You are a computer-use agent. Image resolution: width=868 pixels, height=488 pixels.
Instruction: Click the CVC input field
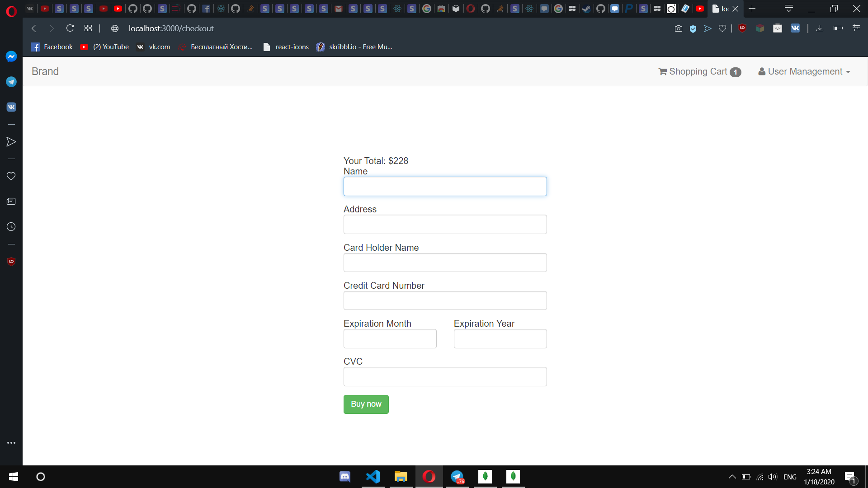[x=445, y=376]
